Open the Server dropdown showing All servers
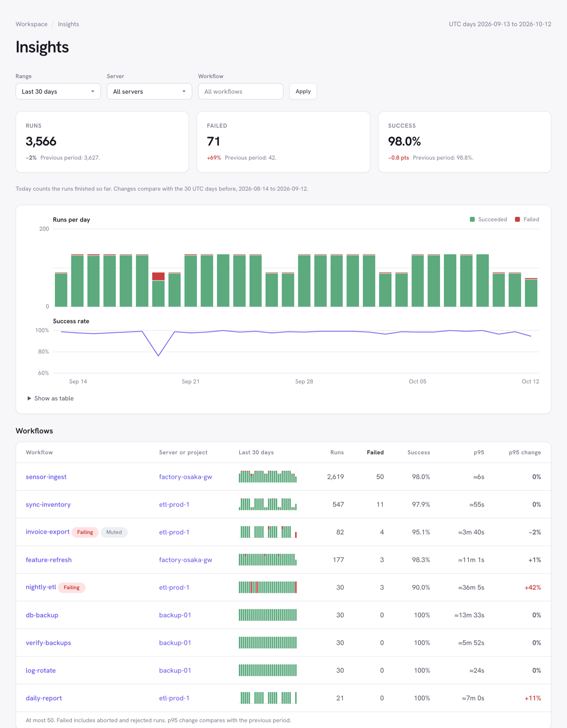 coord(149,91)
